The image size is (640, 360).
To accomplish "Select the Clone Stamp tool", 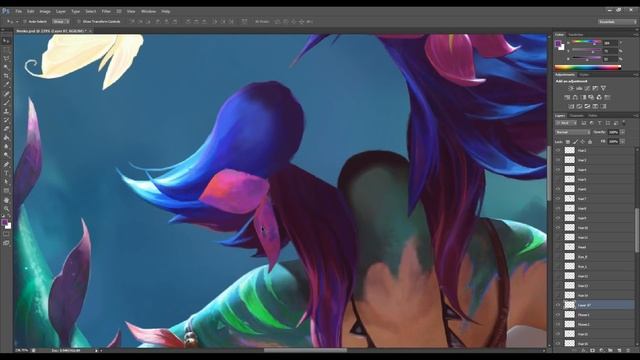I will [x=6, y=111].
